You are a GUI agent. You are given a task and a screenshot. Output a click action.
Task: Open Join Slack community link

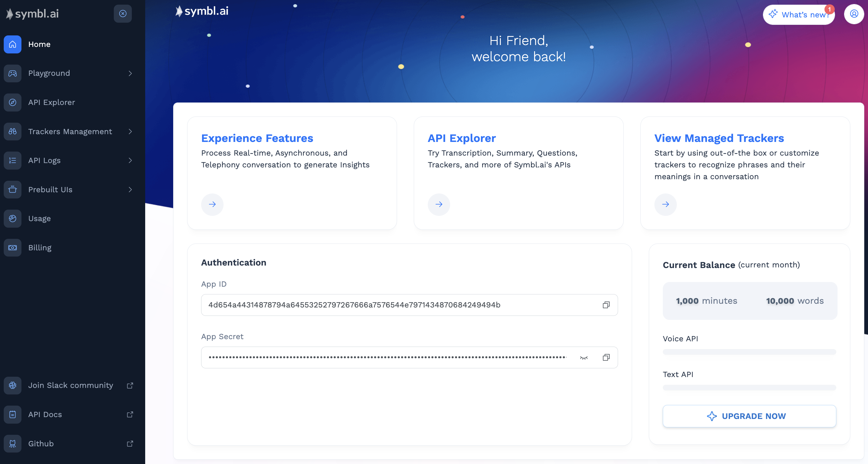[70, 385]
